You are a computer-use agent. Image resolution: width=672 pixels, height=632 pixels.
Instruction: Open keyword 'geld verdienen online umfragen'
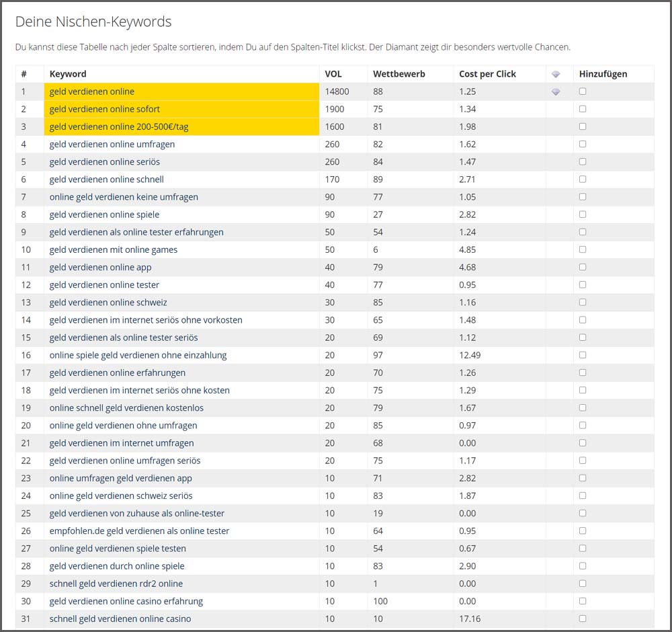tap(112, 144)
